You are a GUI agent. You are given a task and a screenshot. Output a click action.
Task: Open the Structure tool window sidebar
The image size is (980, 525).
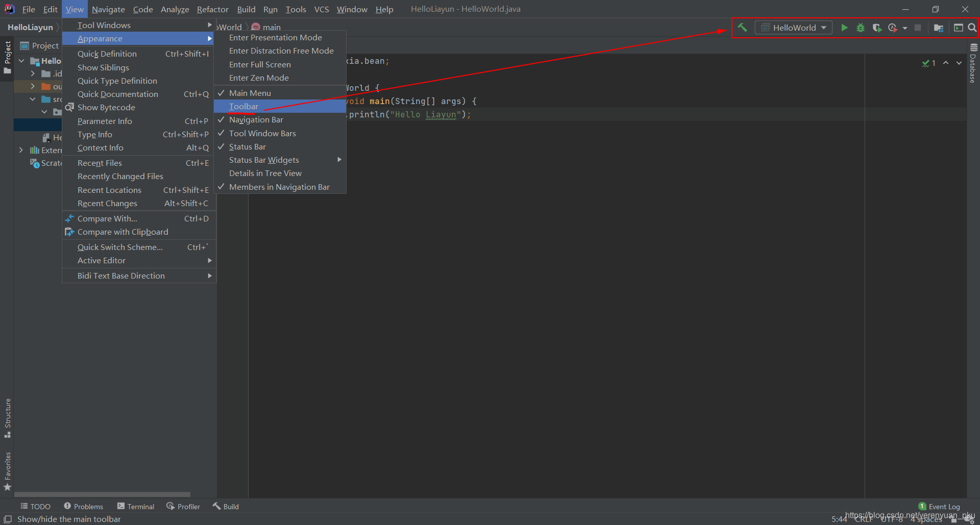tap(8, 418)
